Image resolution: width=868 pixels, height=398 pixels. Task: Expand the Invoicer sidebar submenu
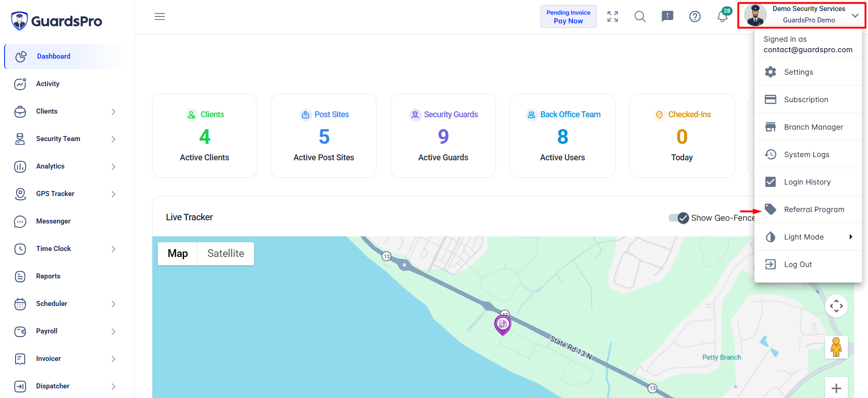[113, 359]
